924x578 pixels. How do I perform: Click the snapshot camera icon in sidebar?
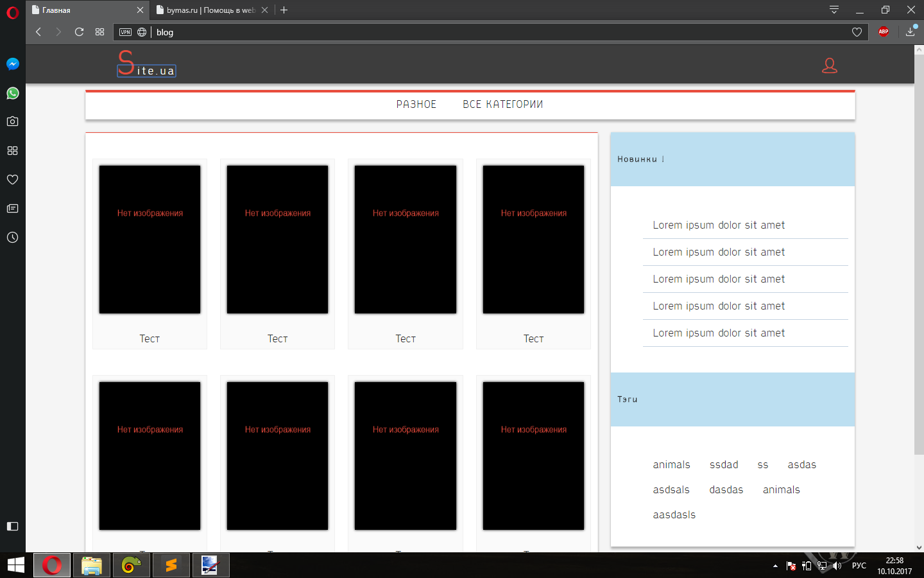coord(12,121)
